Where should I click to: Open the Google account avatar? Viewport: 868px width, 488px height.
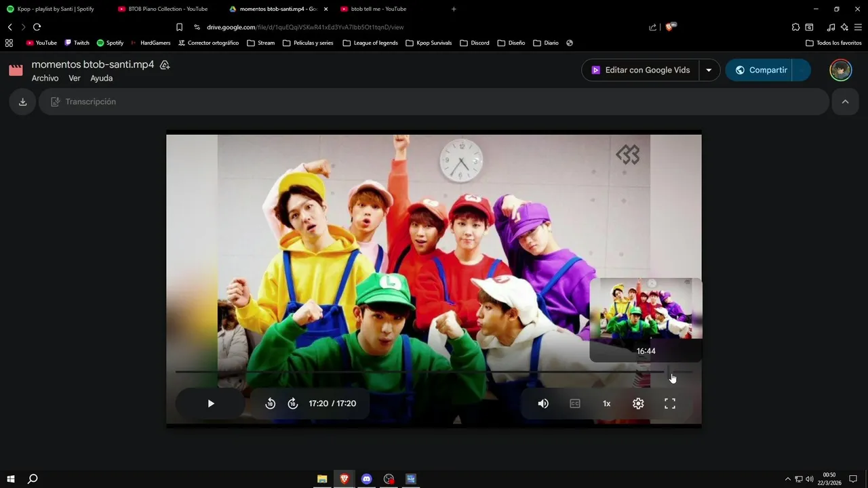click(841, 70)
